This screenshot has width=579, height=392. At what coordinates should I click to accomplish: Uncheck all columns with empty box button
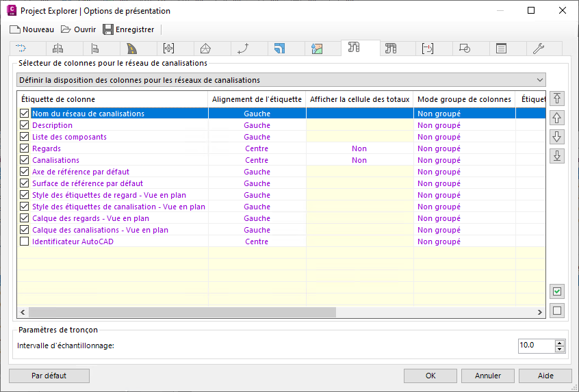pos(557,311)
